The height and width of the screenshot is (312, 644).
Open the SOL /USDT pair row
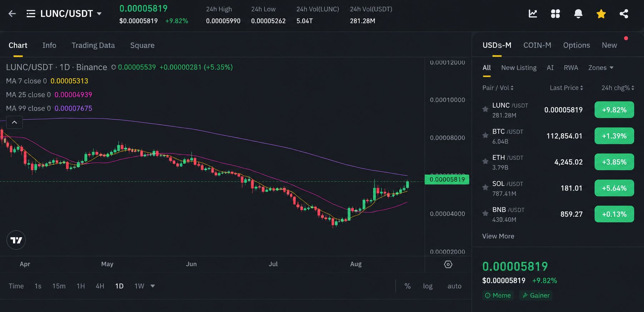[558, 188]
